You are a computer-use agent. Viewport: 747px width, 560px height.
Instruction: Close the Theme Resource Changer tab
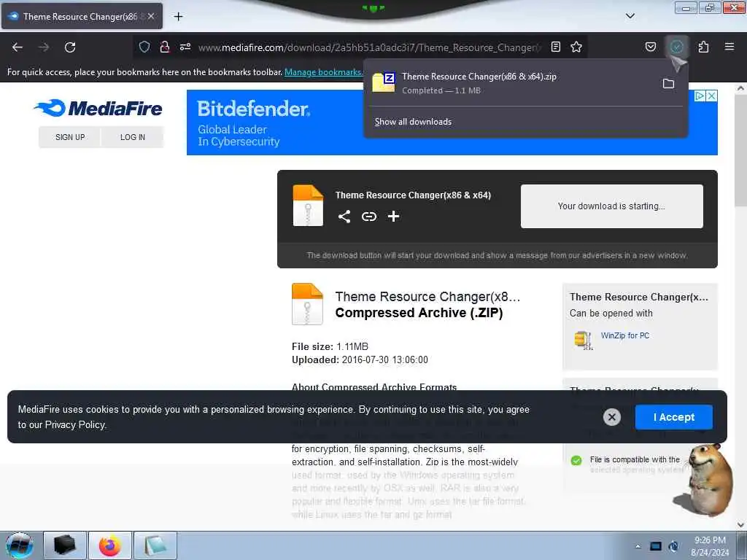(x=151, y=16)
